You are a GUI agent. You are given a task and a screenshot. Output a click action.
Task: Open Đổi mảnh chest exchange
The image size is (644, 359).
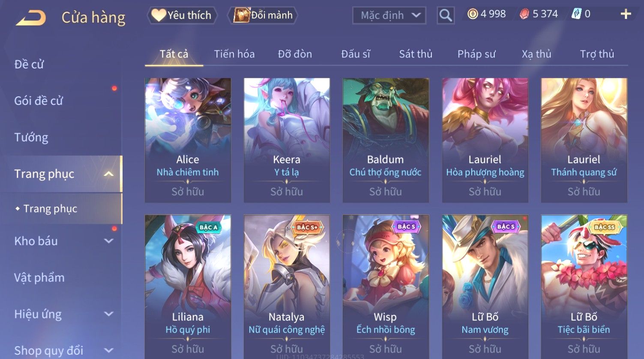coord(263,15)
